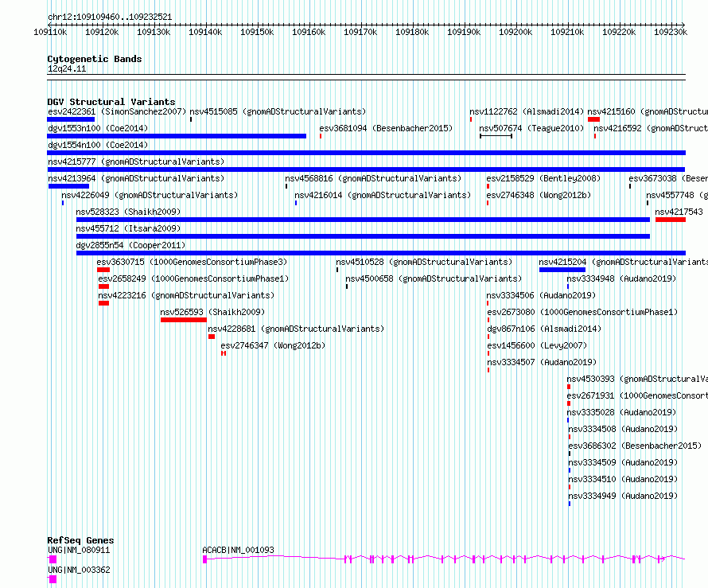Click the UNG|NM_080911 gene label
This screenshot has height=588, width=708.
(x=79, y=550)
